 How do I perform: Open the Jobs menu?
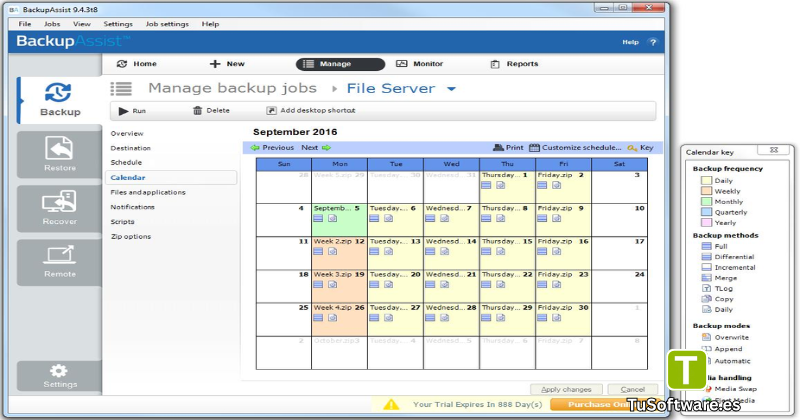click(x=52, y=24)
